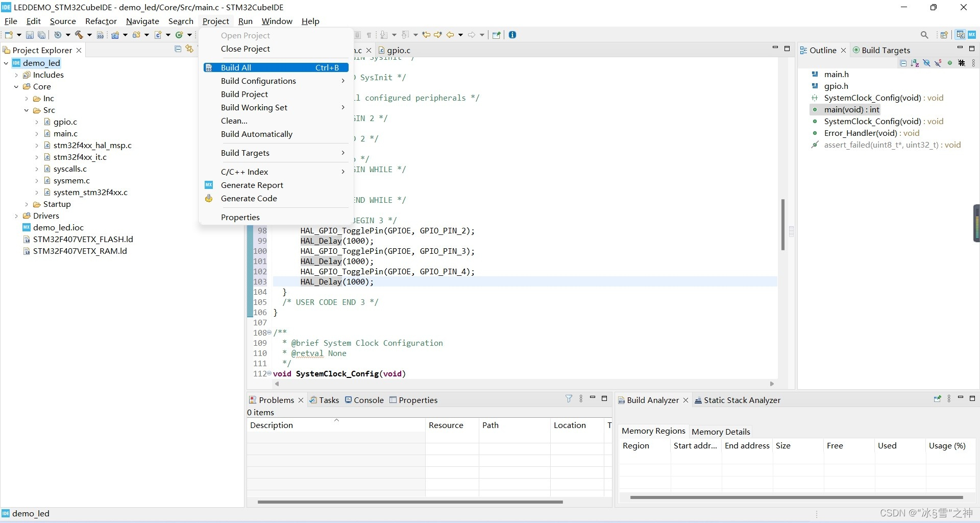
Task: Click the editor vertical scrollbar thumb
Action: (782, 225)
